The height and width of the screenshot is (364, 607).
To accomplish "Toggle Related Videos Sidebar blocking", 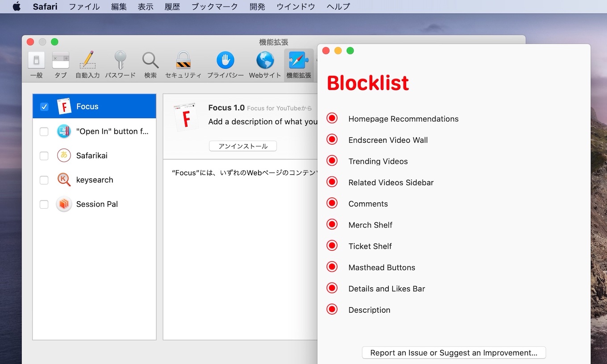I will click(332, 182).
